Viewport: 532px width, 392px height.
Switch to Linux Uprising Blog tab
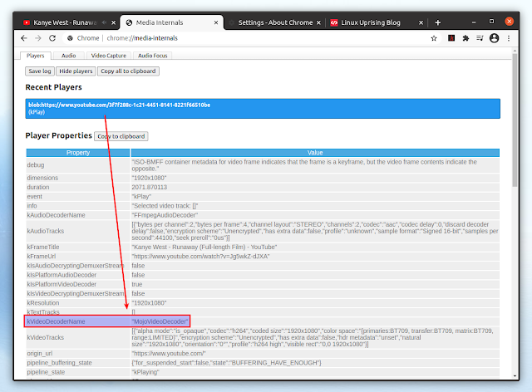pyautogui.click(x=371, y=22)
